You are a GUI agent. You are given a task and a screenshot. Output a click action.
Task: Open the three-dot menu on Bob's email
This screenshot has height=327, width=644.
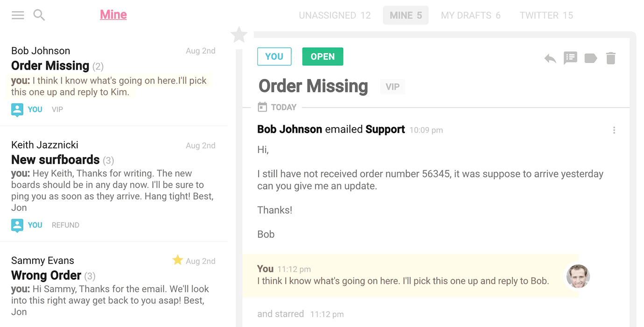pos(614,130)
